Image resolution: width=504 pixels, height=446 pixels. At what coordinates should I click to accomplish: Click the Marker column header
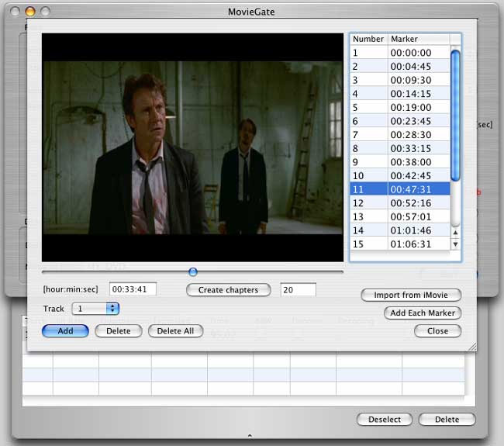(419, 39)
